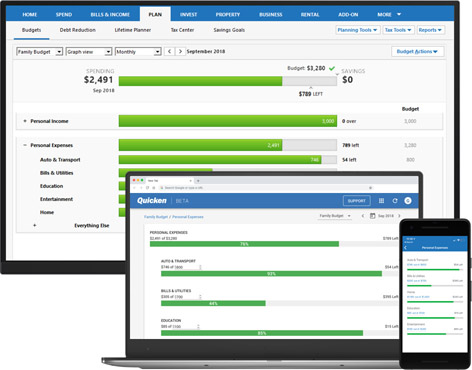Open the PROPERTY tab
The width and height of the screenshot is (472, 370).
228,15
